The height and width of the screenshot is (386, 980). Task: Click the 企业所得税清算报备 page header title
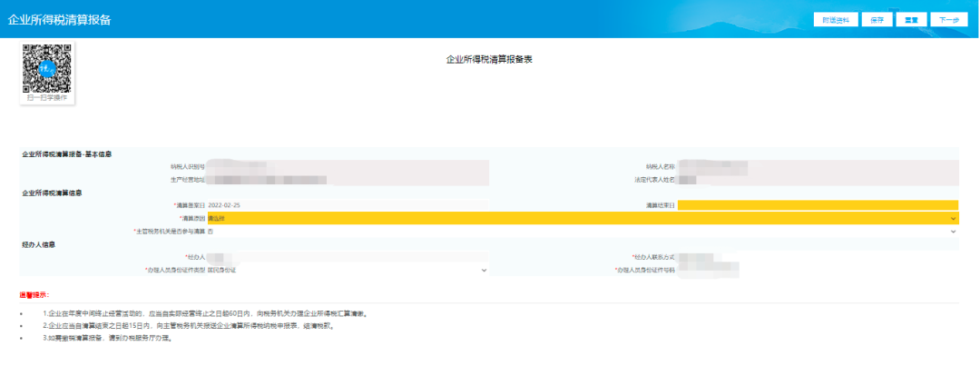pos(59,19)
